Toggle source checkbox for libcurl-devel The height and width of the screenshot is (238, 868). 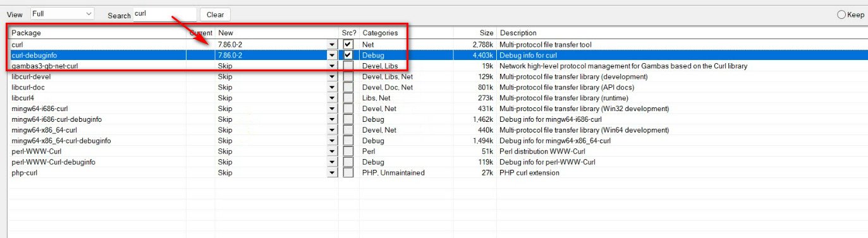point(348,77)
